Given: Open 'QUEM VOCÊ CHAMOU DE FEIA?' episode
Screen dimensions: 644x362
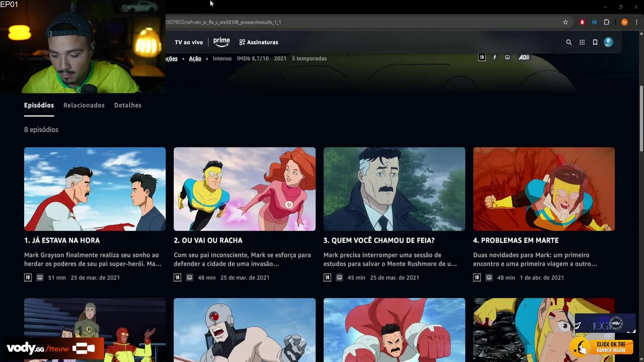Looking at the screenshot, I should (x=379, y=240).
